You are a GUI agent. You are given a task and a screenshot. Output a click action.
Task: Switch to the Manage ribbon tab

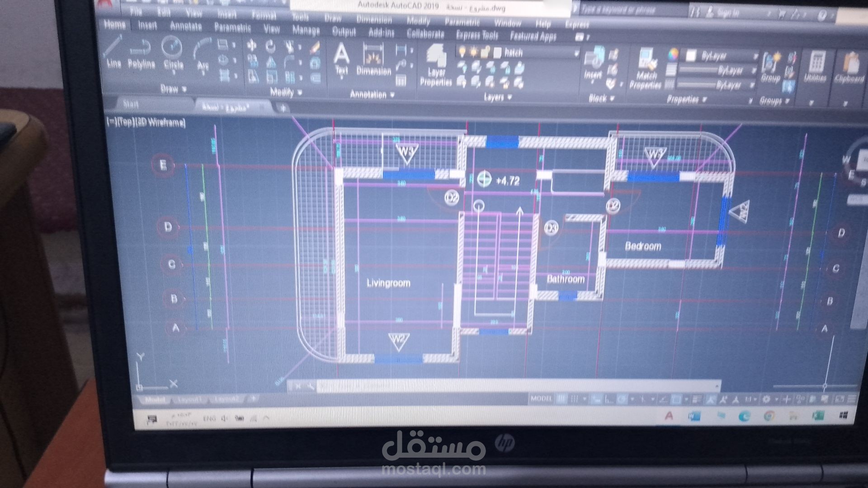click(306, 30)
